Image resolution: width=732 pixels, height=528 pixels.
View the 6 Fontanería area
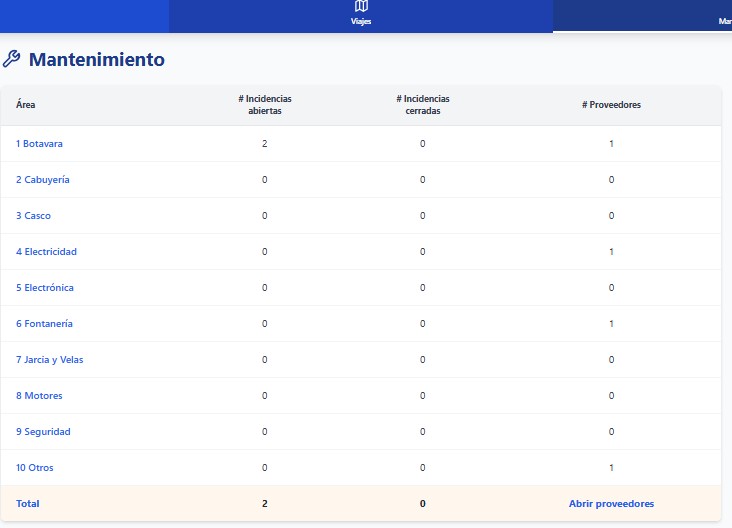click(44, 324)
